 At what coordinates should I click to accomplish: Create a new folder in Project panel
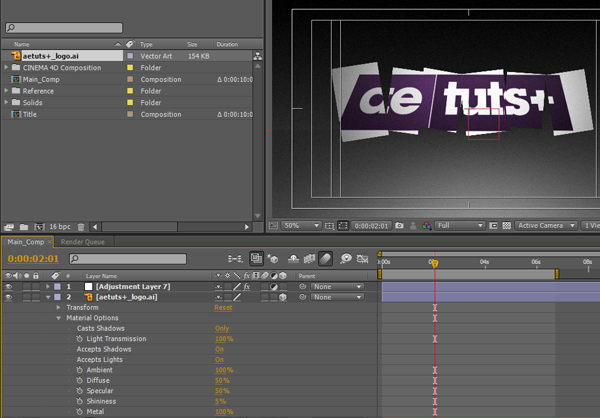click(x=24, y=227)
